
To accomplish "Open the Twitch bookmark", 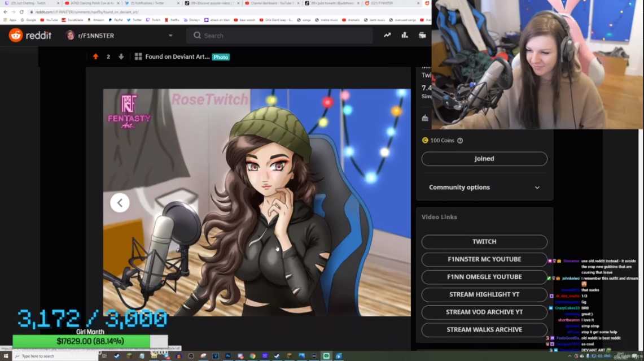I will click(153, 20).
